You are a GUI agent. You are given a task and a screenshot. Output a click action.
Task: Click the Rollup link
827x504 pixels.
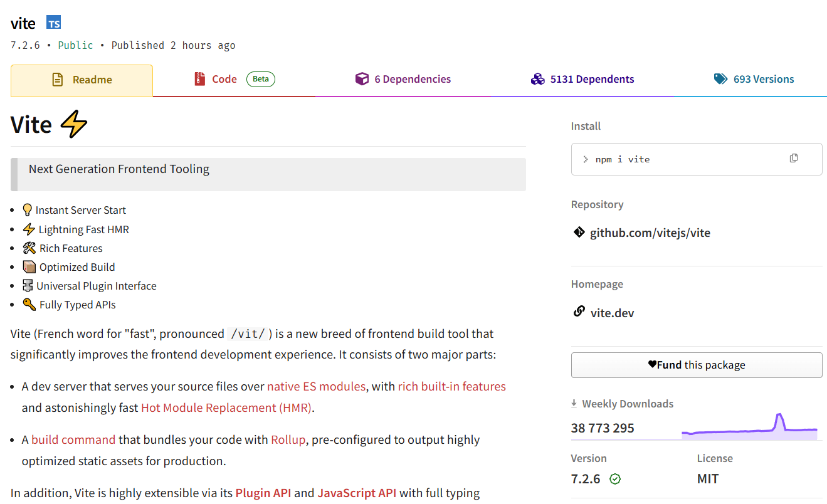click(288, 439)
